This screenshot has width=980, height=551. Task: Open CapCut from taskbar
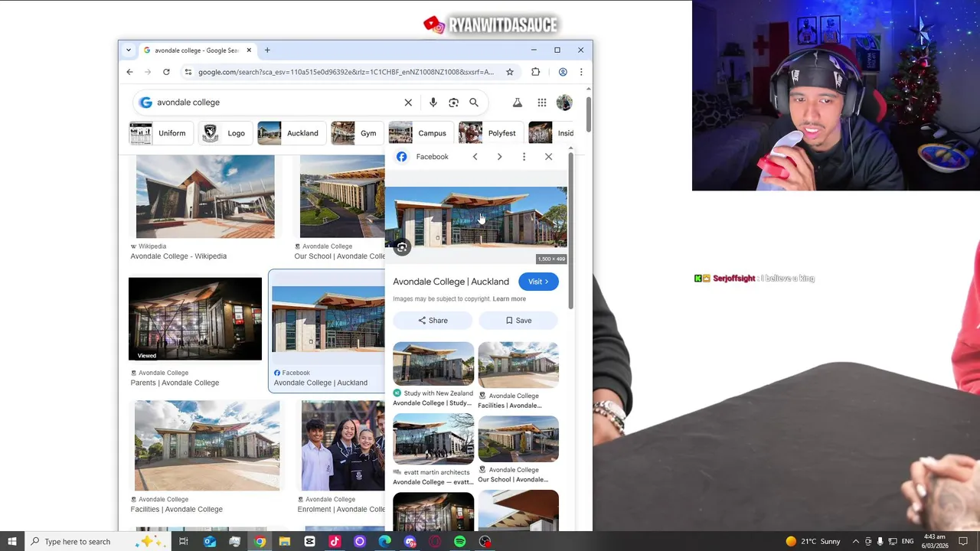[310, 542]
